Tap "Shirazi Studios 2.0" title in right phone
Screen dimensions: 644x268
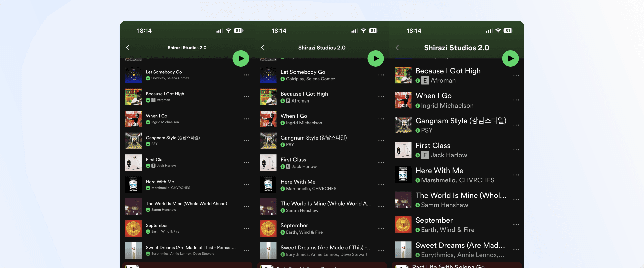(x=457, y=48)
